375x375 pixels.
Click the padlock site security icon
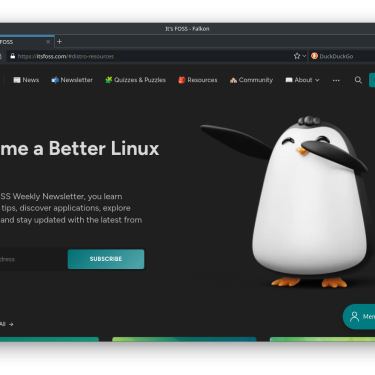(x=13, y=56)
